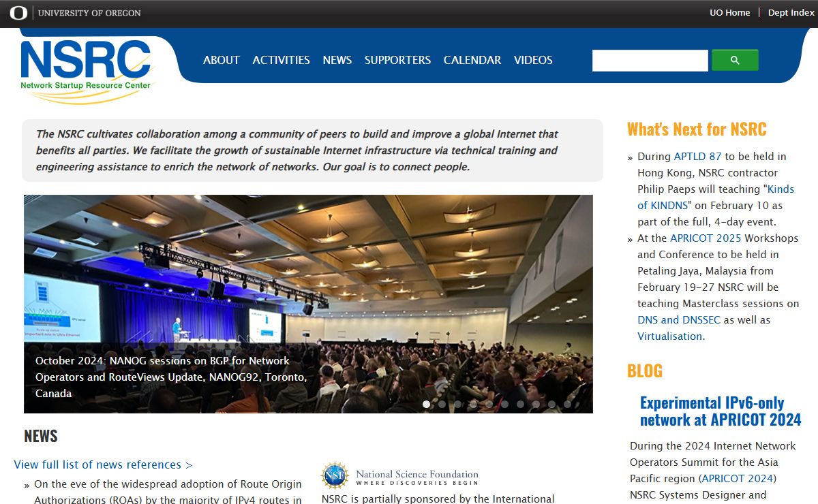Image resolution: width=818 pixels, height=504 pixels.
Task: Select the last slideshow indicator dot
Action: [x=568, y=404]
